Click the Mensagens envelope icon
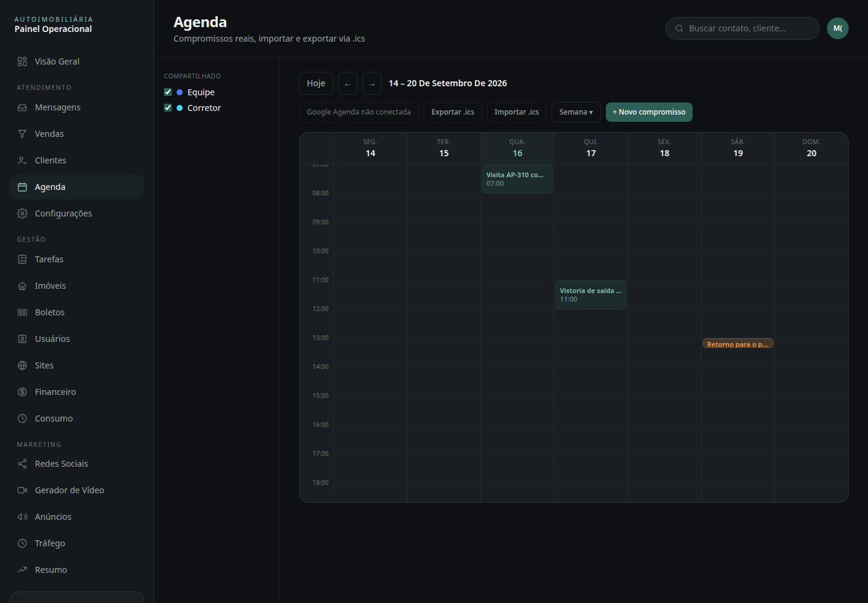868x603 pixels. tap(22, 107)
